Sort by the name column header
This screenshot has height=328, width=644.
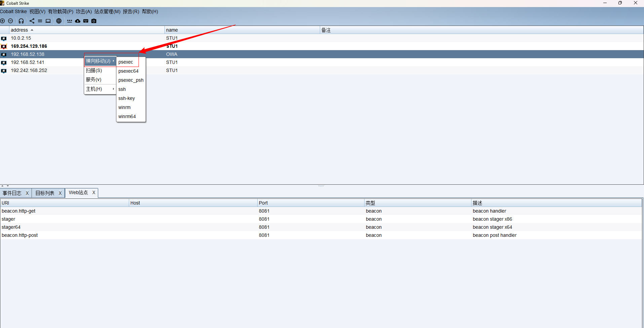point(242,30)
